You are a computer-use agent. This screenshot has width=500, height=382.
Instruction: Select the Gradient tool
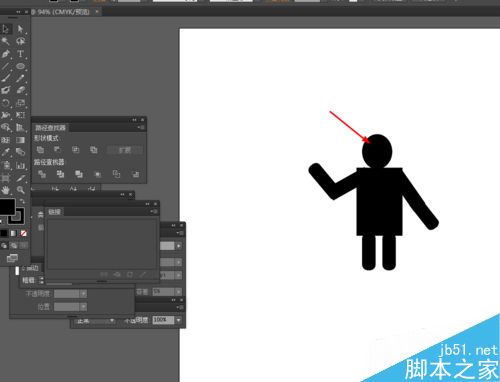(x=20, y=140)
